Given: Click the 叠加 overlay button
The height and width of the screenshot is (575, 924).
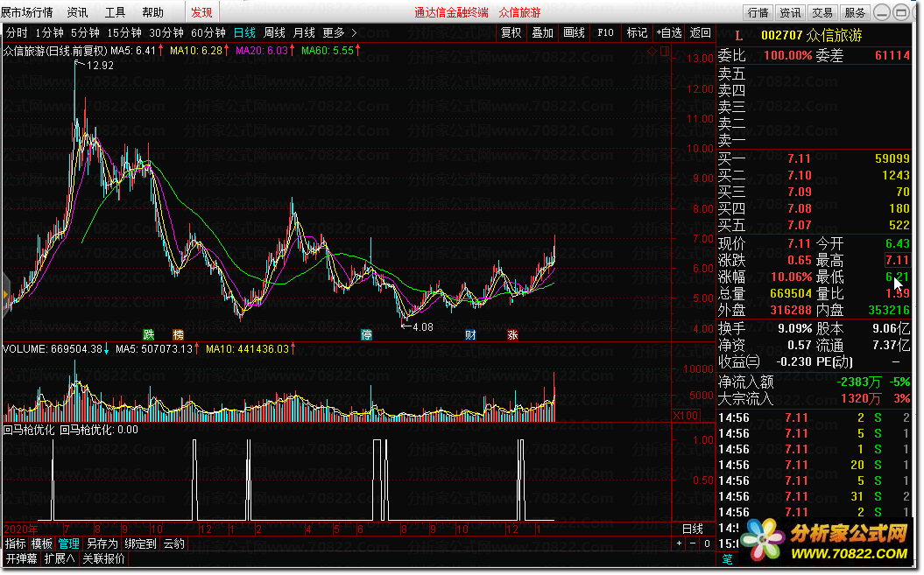Looking at the screenshot, I should (543, 33).
